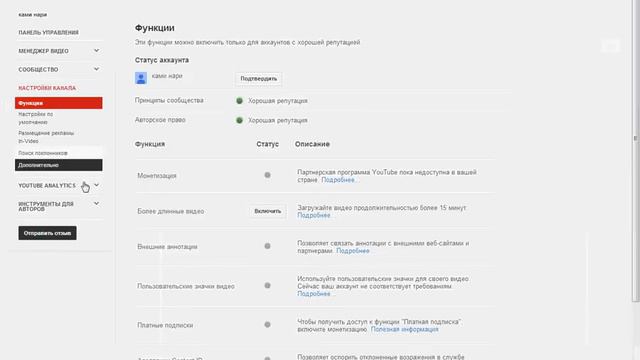Click the Монетизация feature name
640x360 pixels.
157,176
